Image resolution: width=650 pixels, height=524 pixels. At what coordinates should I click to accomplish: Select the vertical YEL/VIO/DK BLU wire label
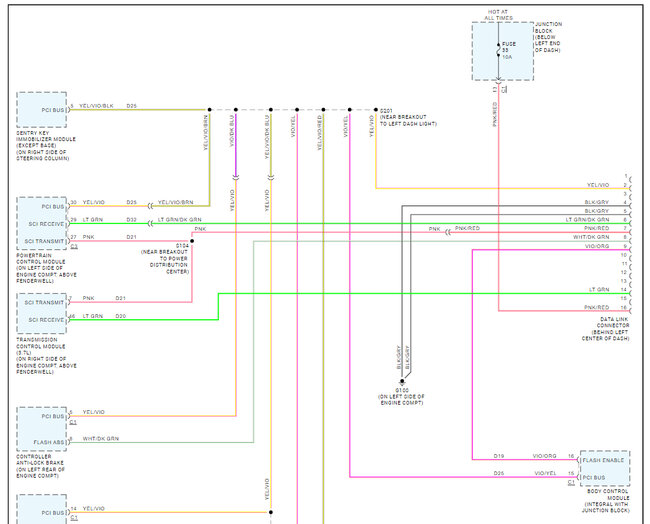267,137
